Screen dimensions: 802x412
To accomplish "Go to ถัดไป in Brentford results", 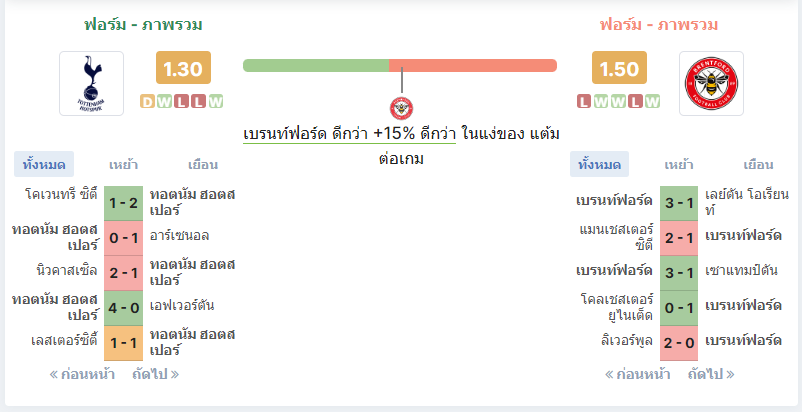I will [x=711, y=374].
